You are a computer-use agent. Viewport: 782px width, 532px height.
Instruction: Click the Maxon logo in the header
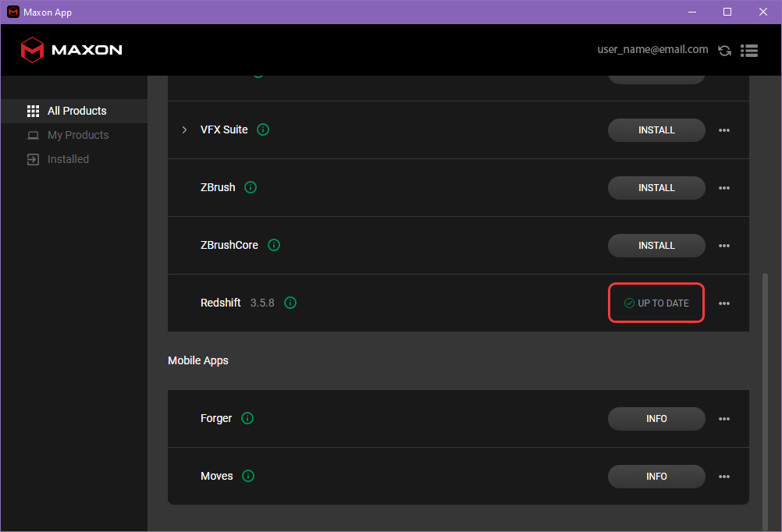(x=71, y=50)
